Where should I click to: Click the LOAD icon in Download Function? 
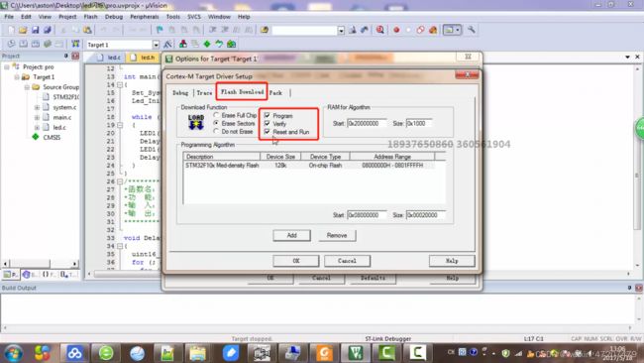click(196, 122)
